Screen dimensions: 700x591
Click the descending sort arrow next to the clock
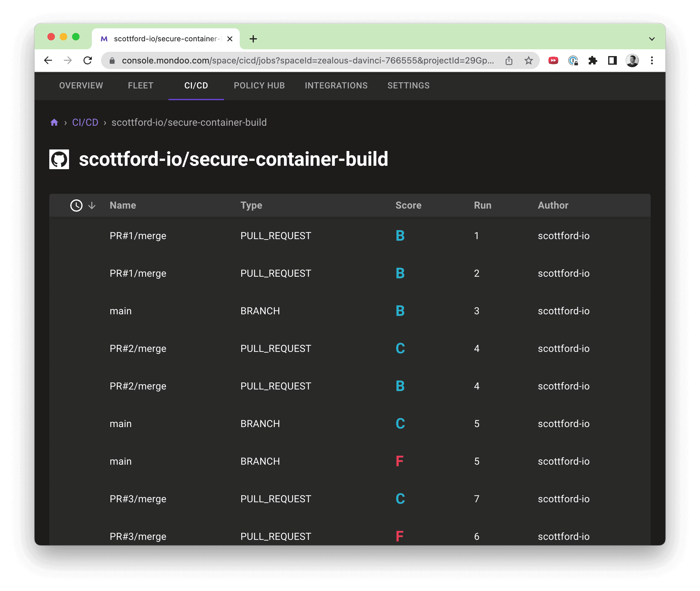[x=92, y=206]
